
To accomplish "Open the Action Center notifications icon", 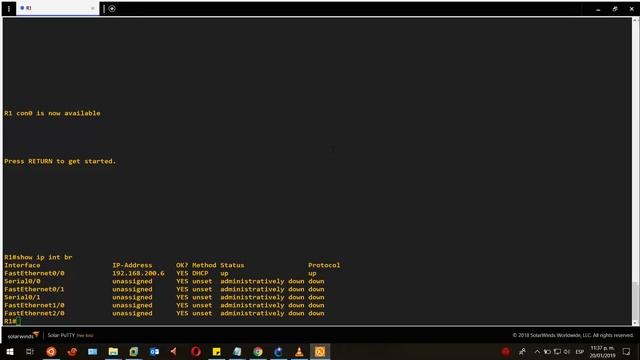I will coord(627,351).
